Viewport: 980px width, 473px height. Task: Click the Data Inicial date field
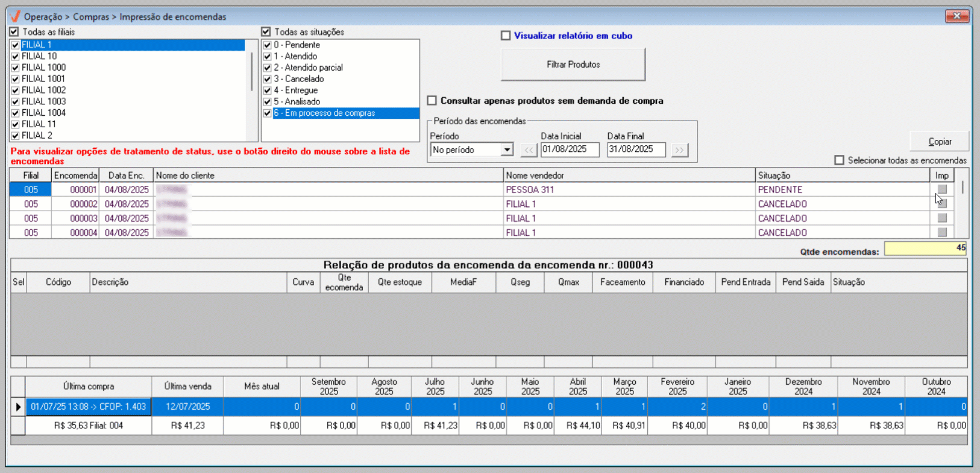click(x=570, y=150)
